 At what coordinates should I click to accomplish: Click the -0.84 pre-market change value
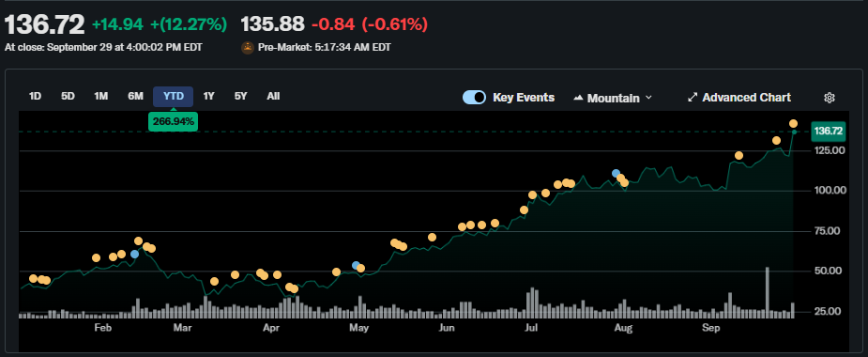pyautogui.click(x=334, y=24)
